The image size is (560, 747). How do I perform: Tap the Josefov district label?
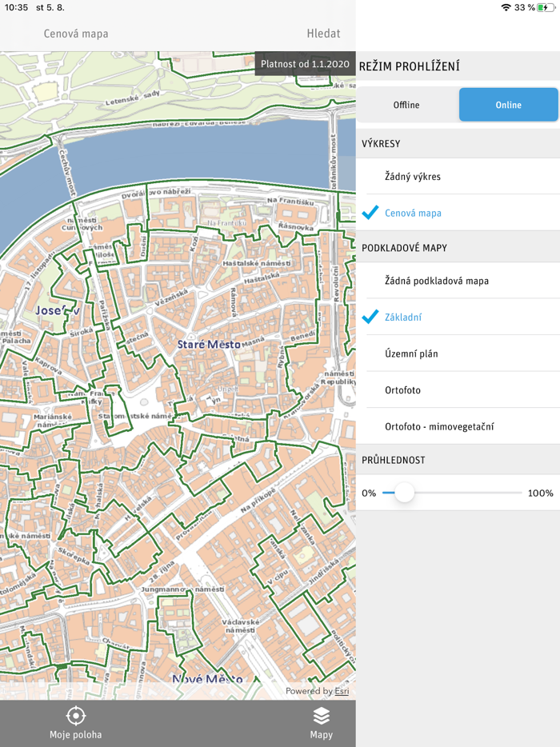click(x=58, y=310)
